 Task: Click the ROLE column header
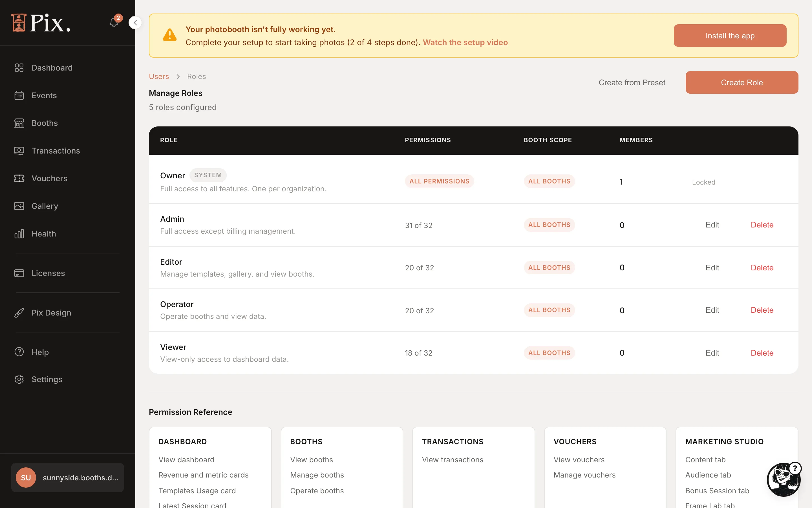point(169,140)
